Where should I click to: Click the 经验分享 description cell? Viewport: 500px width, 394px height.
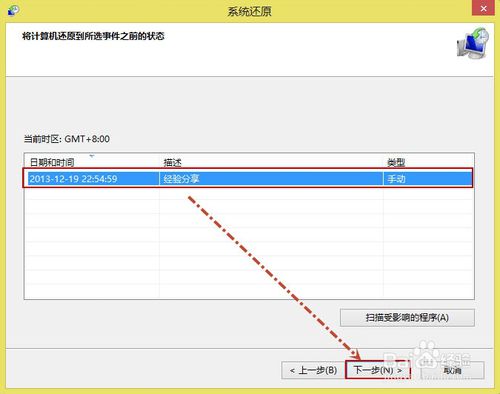tap(271, 179)
